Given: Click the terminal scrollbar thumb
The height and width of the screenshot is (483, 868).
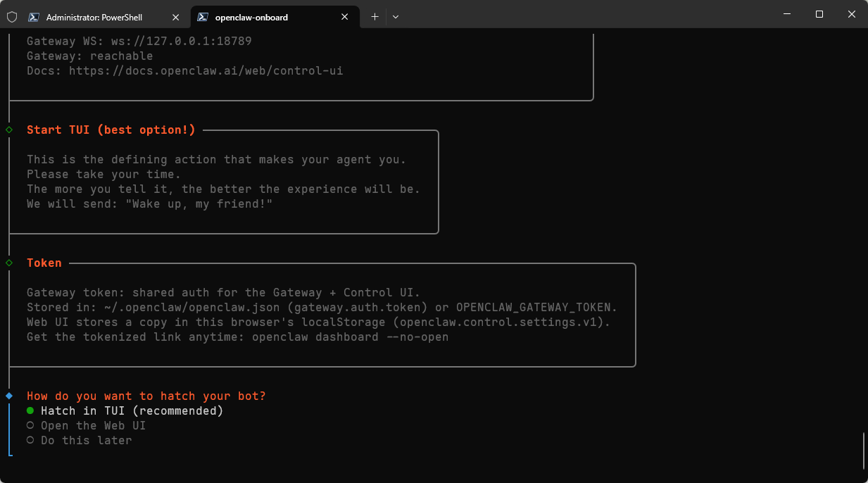Looking at the screenshot, I should 864,451.
